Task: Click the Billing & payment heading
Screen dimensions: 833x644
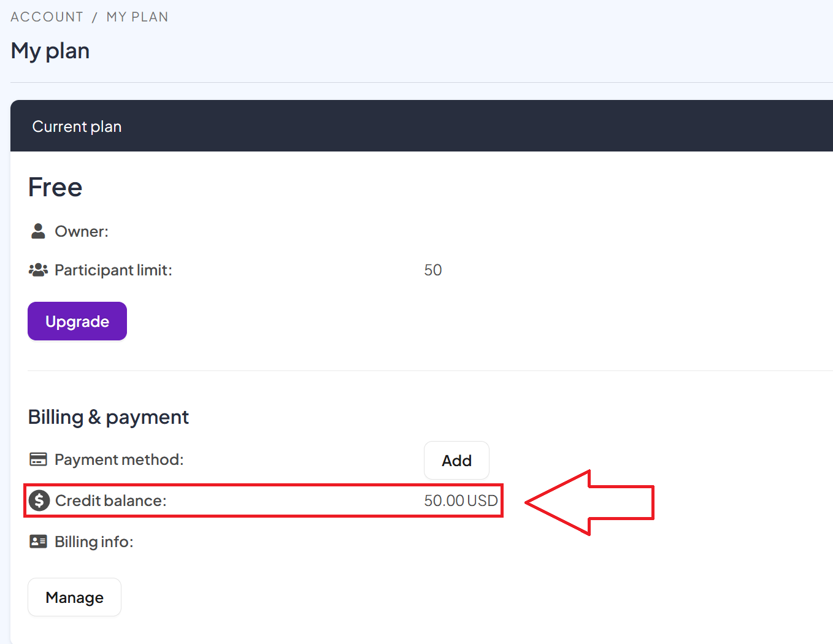Action: [109, 417]
